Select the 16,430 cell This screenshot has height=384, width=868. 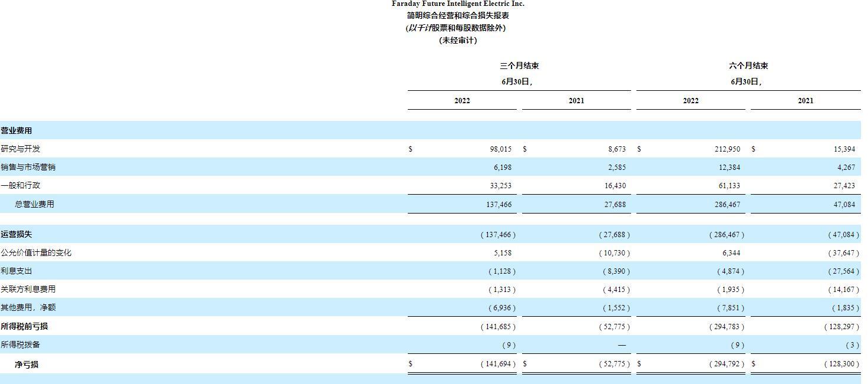(x=615, y=186)
